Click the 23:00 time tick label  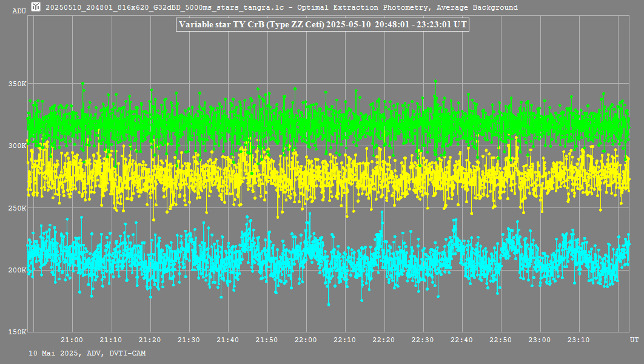coord(539,340)
